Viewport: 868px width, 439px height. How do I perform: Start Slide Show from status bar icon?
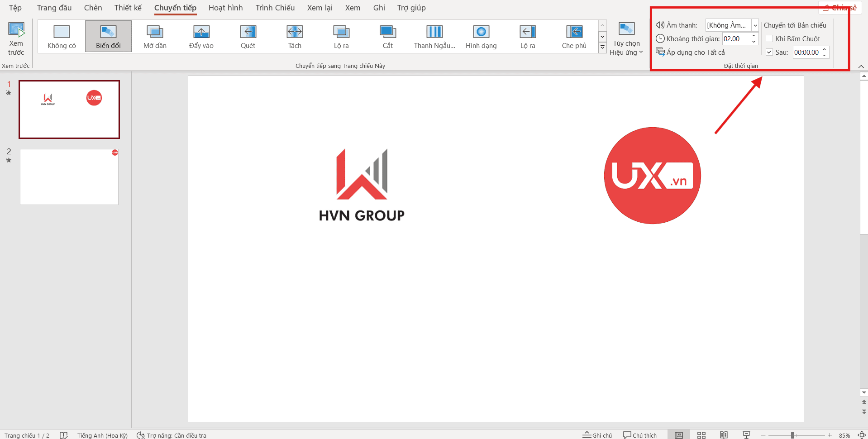pyautogui.click(x=747, y=435)
